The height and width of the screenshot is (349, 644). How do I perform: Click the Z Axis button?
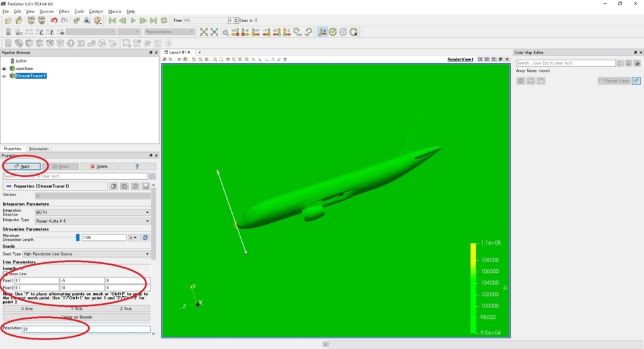[126, 308]
